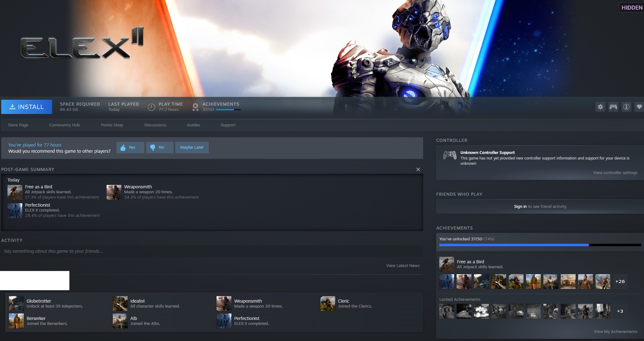The image size is (644, 341).
Task: Close the Post-Game Summary panel
Action: coord(418,169)
